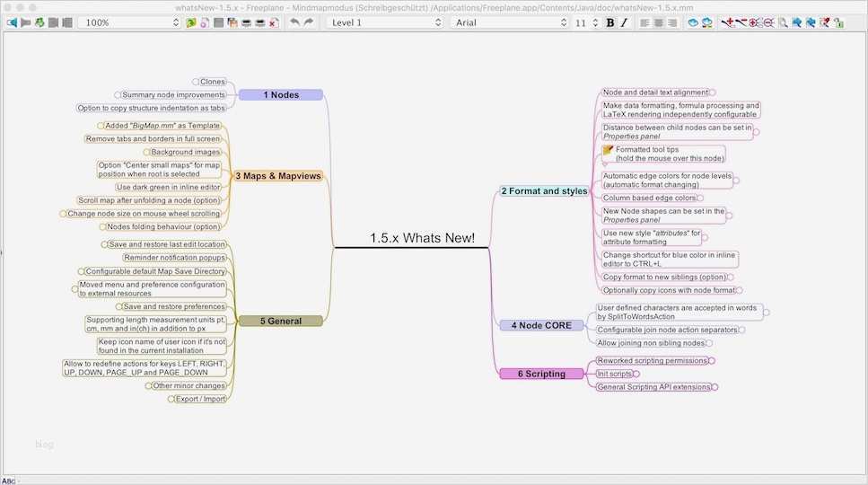Select the 1 Nodes branch node
The height and width of the screenshot is (485, 868).
click(281, 95)
